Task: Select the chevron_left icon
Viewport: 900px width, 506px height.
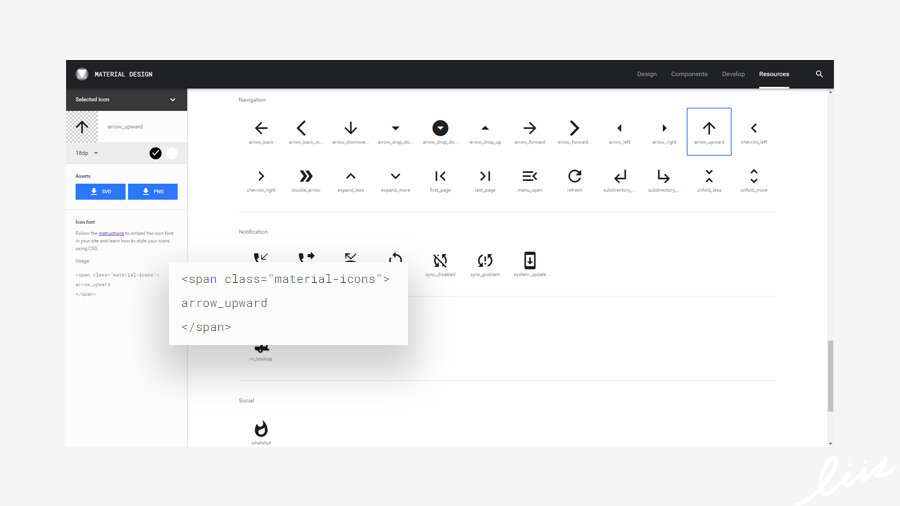Action: point(754,128)
